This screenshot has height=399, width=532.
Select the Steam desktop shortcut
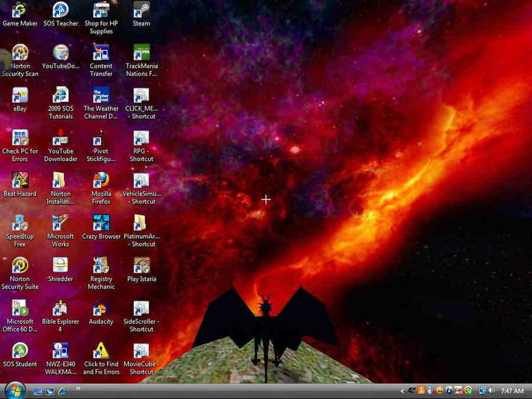[x=141, y=14]
